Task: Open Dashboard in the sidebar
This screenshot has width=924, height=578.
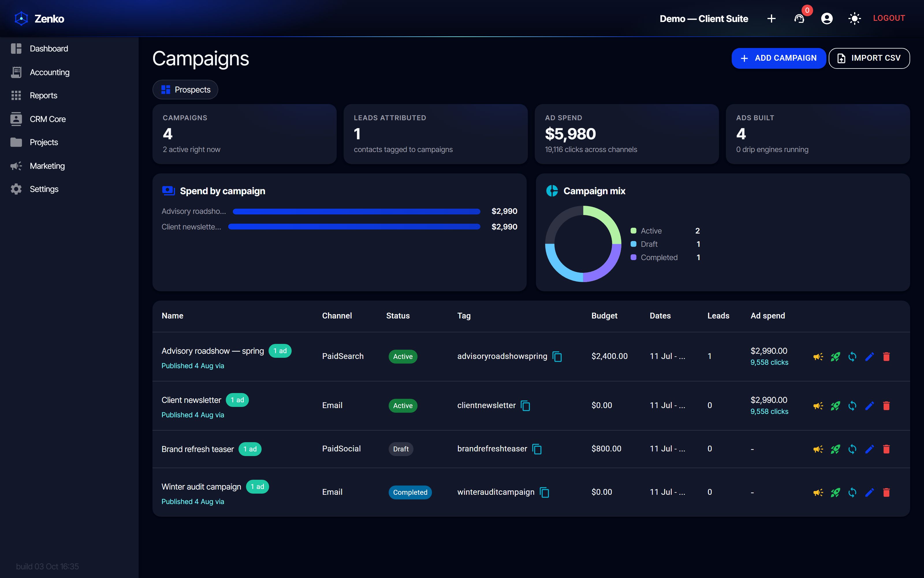Action: pyautogui.click(x=69, y=49)
